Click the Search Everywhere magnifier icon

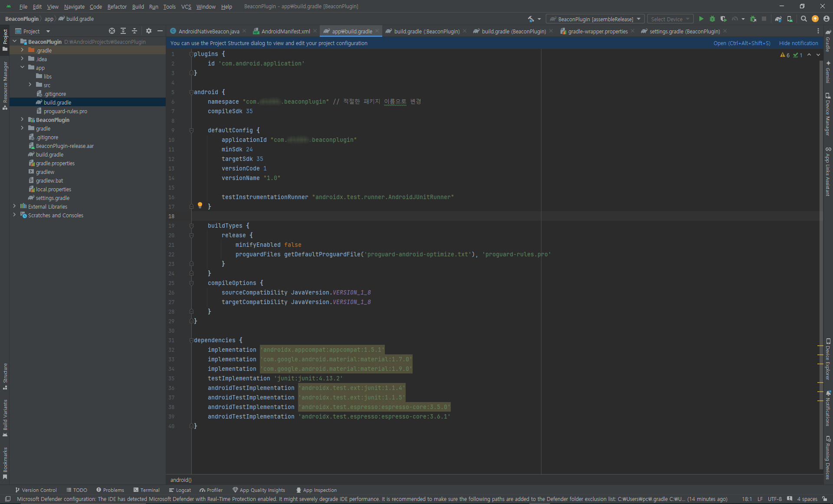point(804,19)
